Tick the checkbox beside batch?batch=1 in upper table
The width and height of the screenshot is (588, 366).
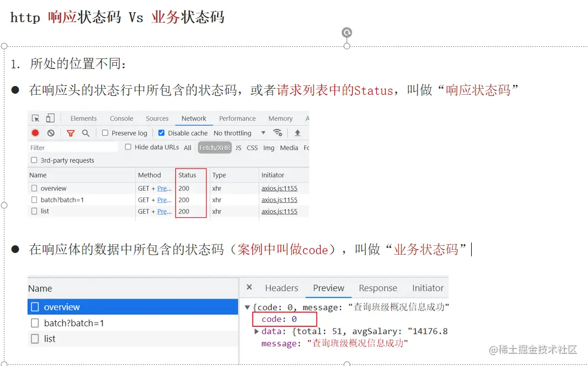point(34,200)
